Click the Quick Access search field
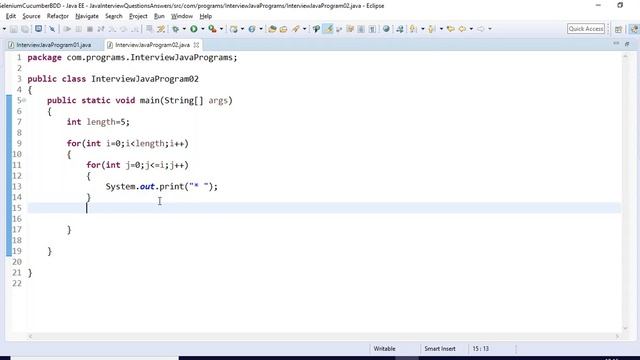The height and width of the screenshot is (360, 640). tap(586, 29)
